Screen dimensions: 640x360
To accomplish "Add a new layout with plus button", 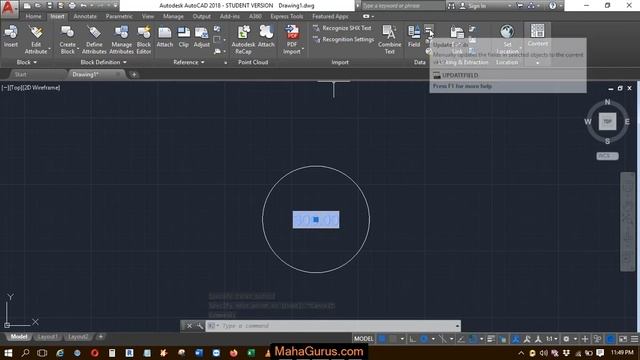I will [x=100, y=337].
